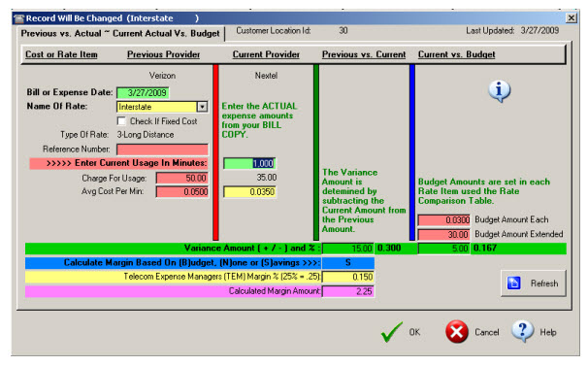Viewport: 588px width, 366px height.
Task: Click the margin basis field showing S
Action: point(347,263)
